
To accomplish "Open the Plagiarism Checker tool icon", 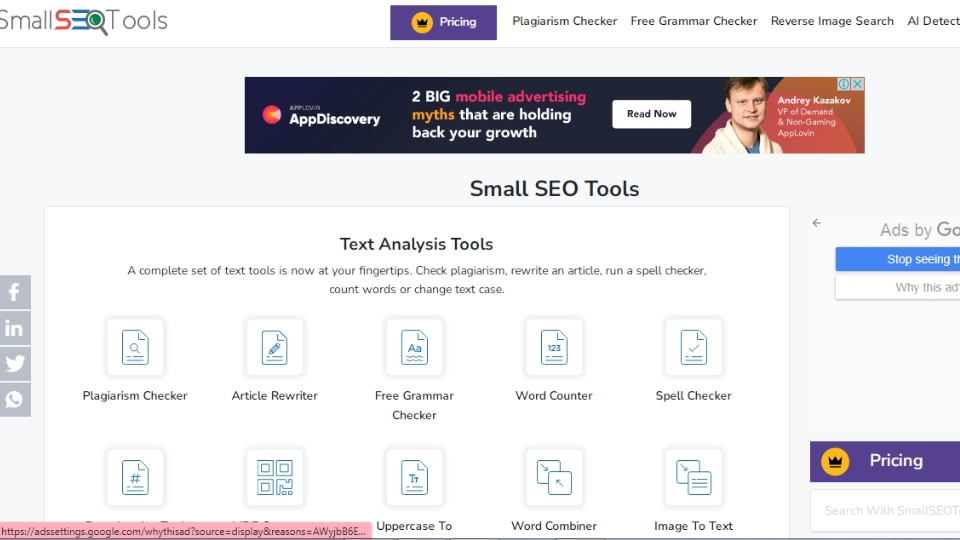I will pyautogui.click(x=135, y=347).
